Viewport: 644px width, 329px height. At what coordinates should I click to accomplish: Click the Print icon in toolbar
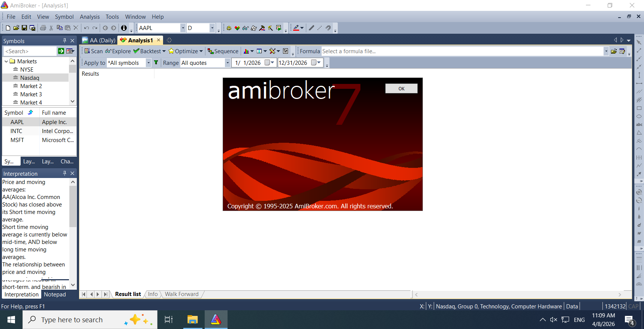43,28
